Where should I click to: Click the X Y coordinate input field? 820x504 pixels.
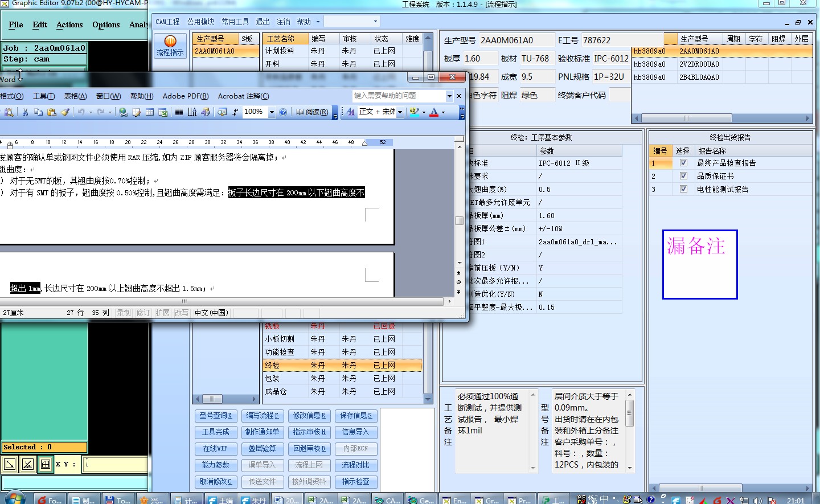point(115,464)
